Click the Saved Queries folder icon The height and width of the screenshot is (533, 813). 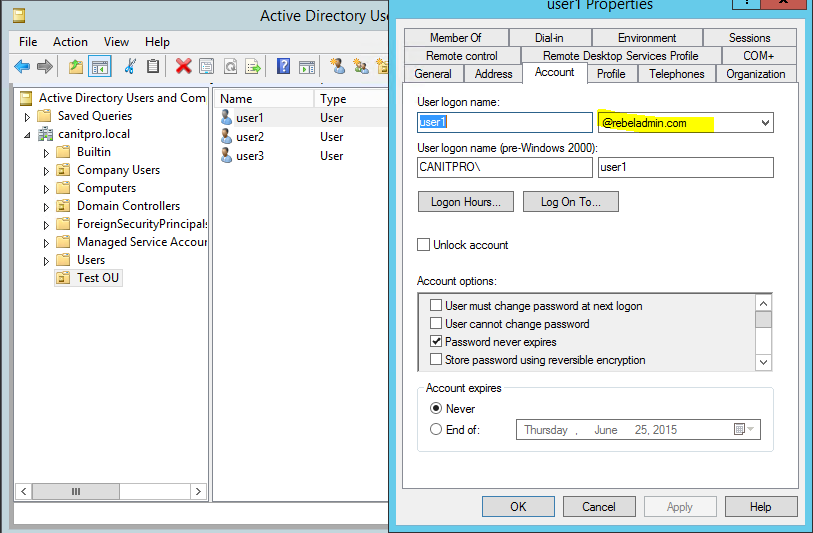click(44, 115)
